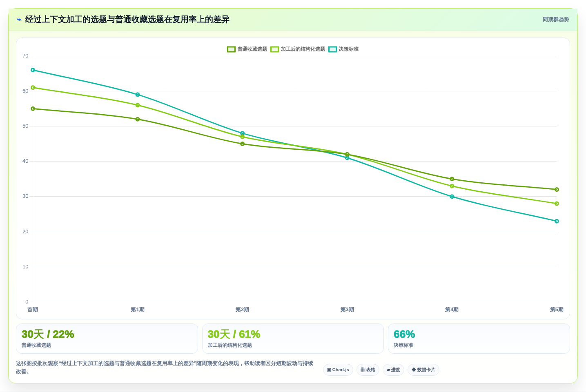Click the 加工后的结构化选题 legend label
The width and height of the screenshot is (586, 392).
(303, 49)
